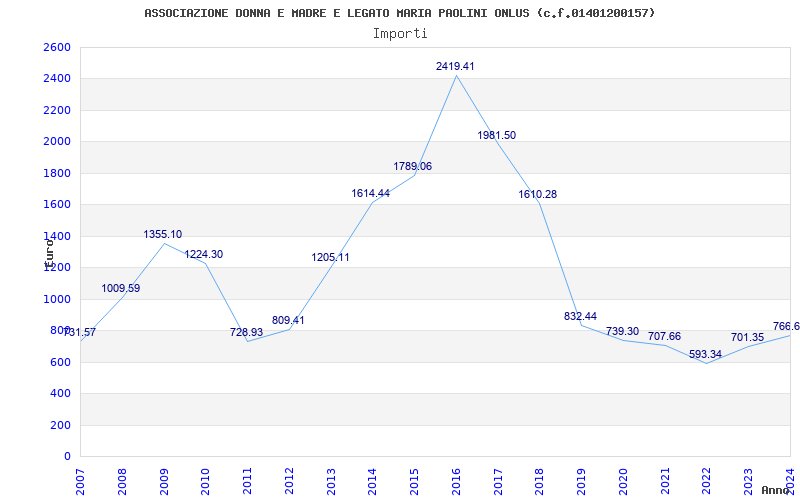This screenshot has width=800, height=500.
Task: Select the 739.30 data label
Action: pyautogui.click(x=622, y=332)
